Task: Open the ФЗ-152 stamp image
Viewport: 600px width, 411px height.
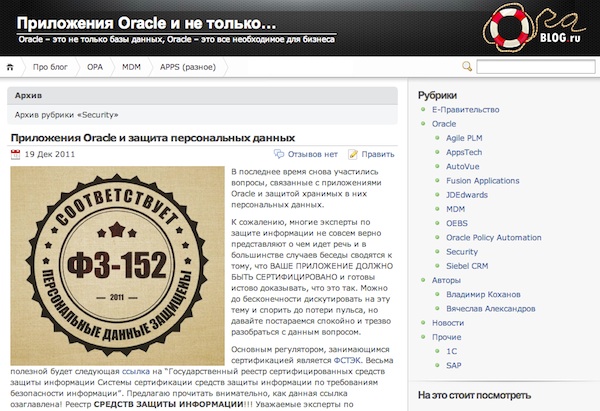Action: pyautogui.click(x=117, y=265)
